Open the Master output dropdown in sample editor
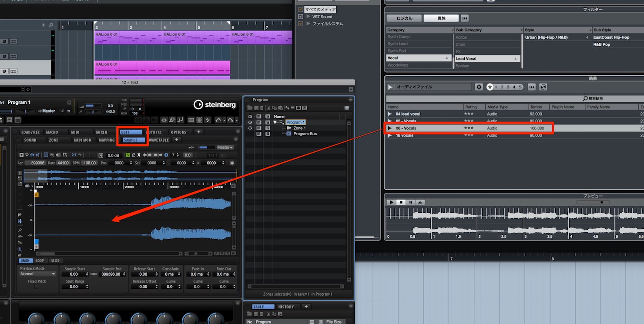The height and width of the screenshot is (324, 644). click(x=225, y=147)
